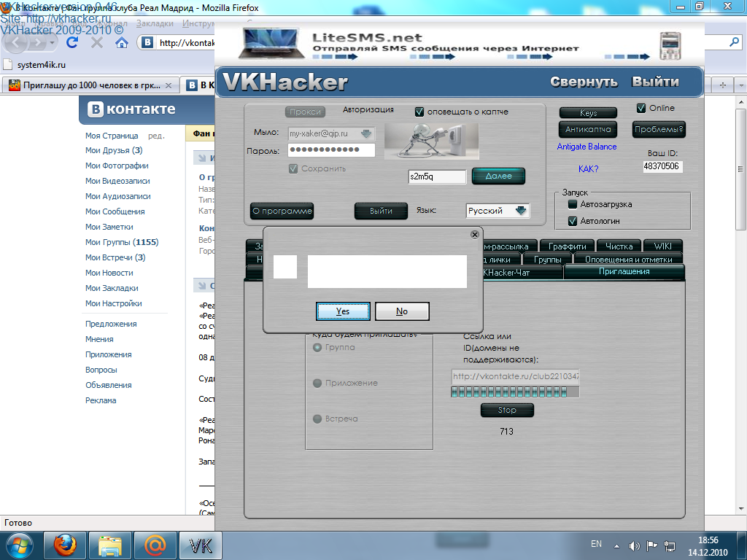Click the Firefox stop loading icon
The image size is (747, 560).
(x=97, y=43)
